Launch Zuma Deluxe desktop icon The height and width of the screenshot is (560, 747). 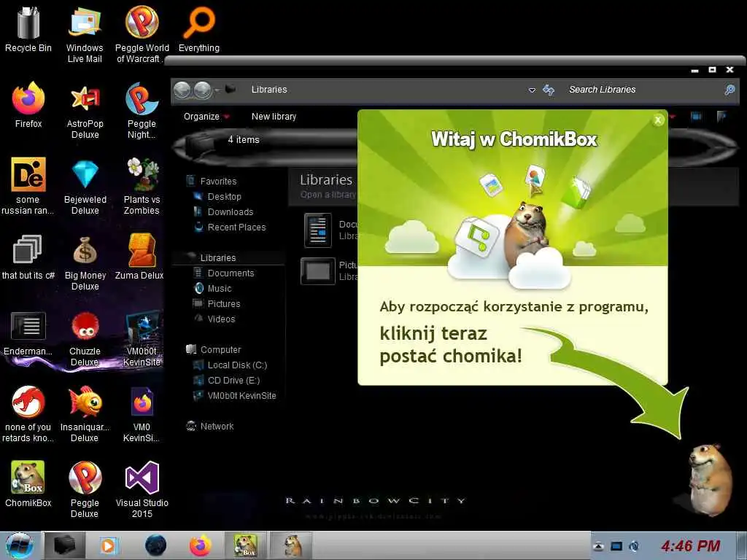click(x=139, y=257)
